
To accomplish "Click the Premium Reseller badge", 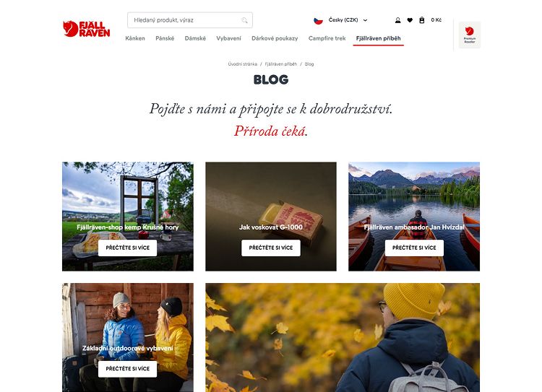I will point(470,35).
